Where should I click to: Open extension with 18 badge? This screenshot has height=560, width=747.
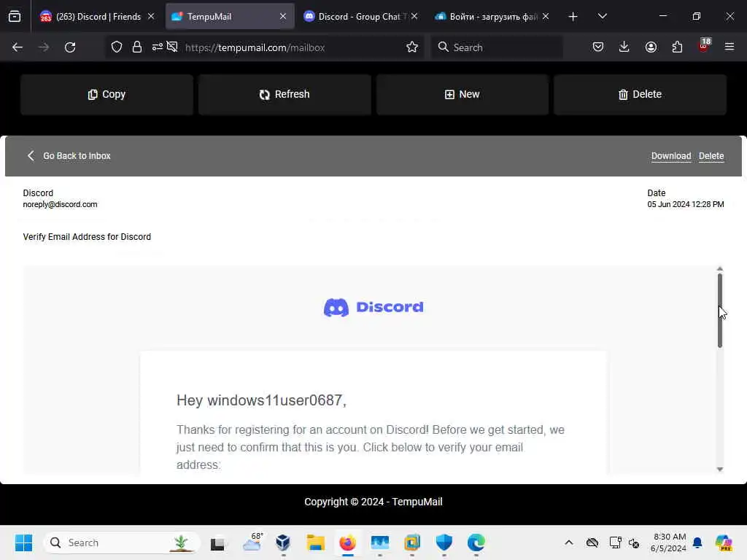tap(704, 46)
